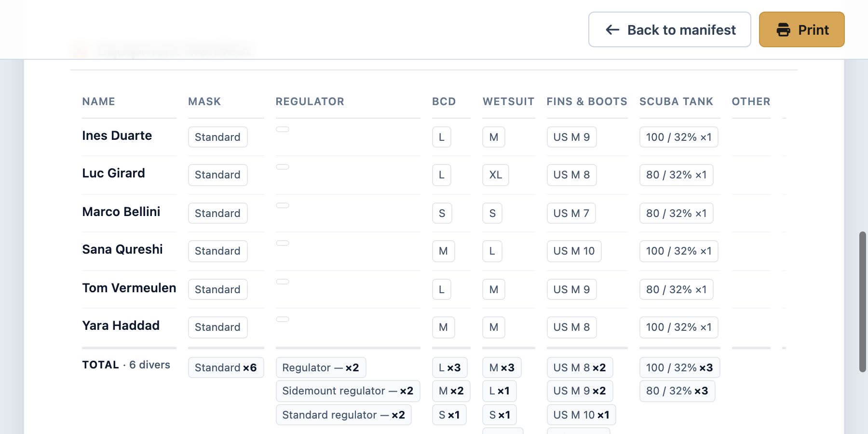
Task: Select the name Marco Bellini
Action: [x=121, y=212]
